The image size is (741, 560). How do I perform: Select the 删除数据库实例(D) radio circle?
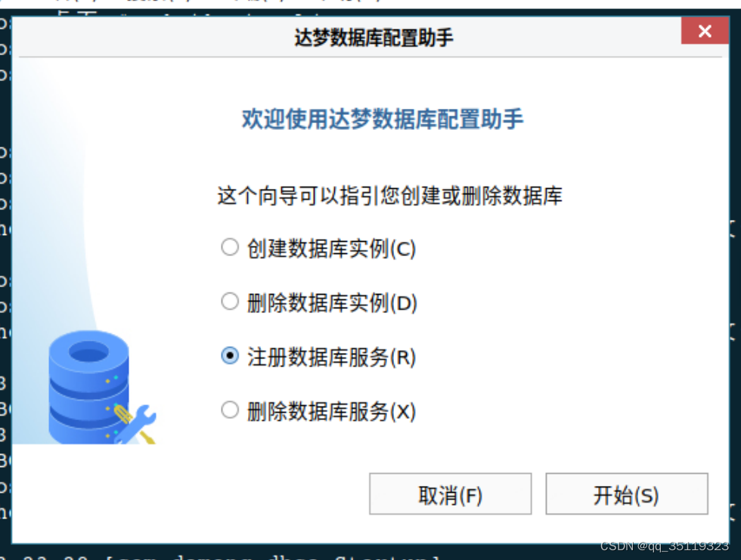coord(230,302)
